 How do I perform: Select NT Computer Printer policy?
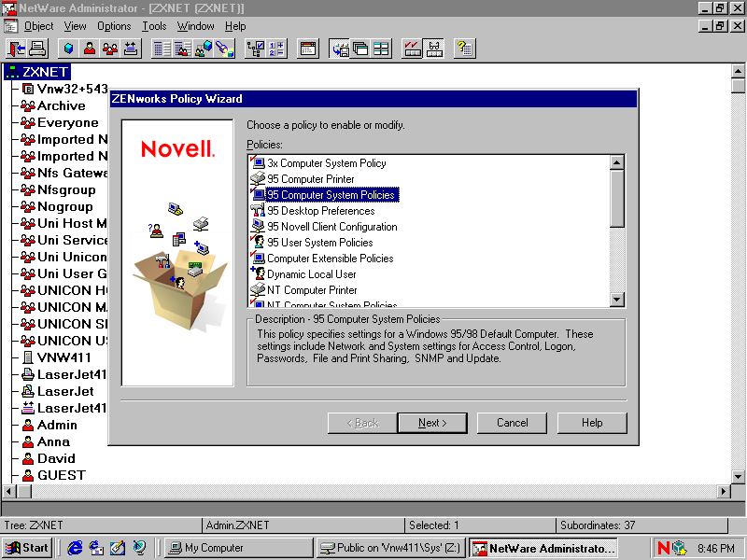click(312, 290)
